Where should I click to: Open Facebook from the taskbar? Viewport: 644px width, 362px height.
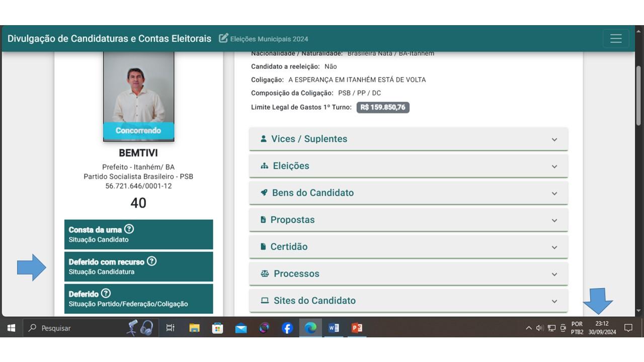(287, 328)
